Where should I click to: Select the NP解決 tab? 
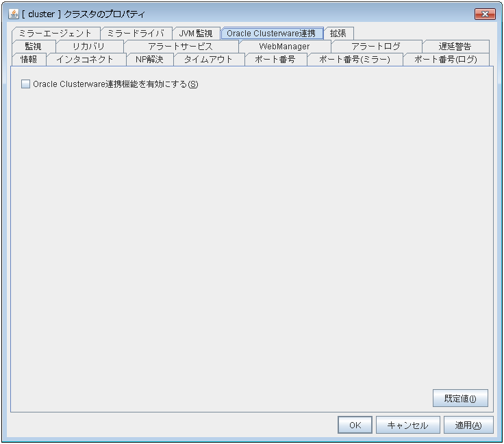click(x=150, y=60)
